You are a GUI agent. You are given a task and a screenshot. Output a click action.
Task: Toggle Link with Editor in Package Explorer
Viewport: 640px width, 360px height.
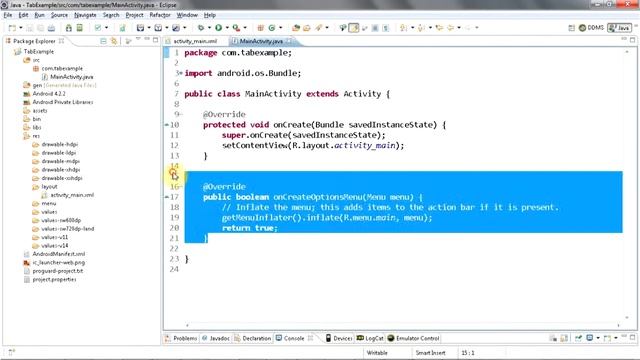tap(114, 41)
